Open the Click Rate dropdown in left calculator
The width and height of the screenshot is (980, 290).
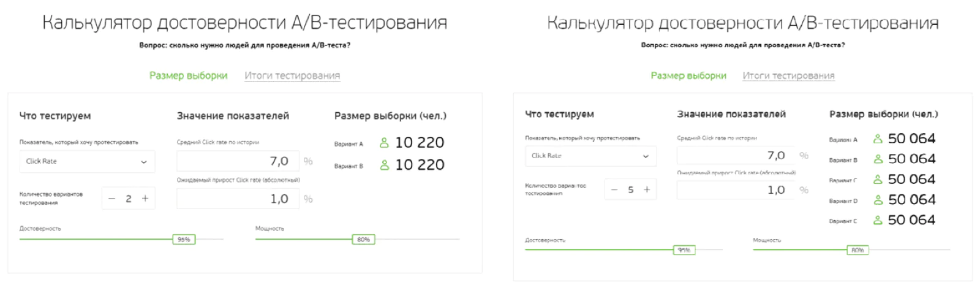pyautogui.click(x=87, y=162)
